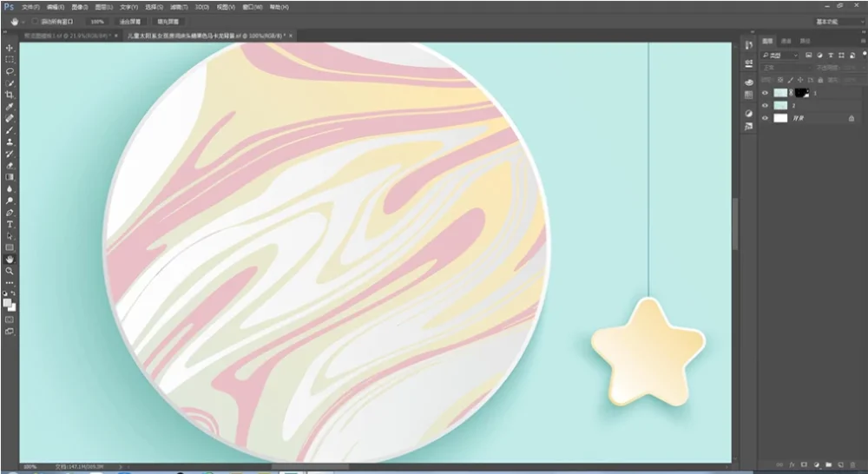Image resolution: width=868 pixels, height=474 pixels.
Task: Select the Brush tool
Action: pos(10,130)
